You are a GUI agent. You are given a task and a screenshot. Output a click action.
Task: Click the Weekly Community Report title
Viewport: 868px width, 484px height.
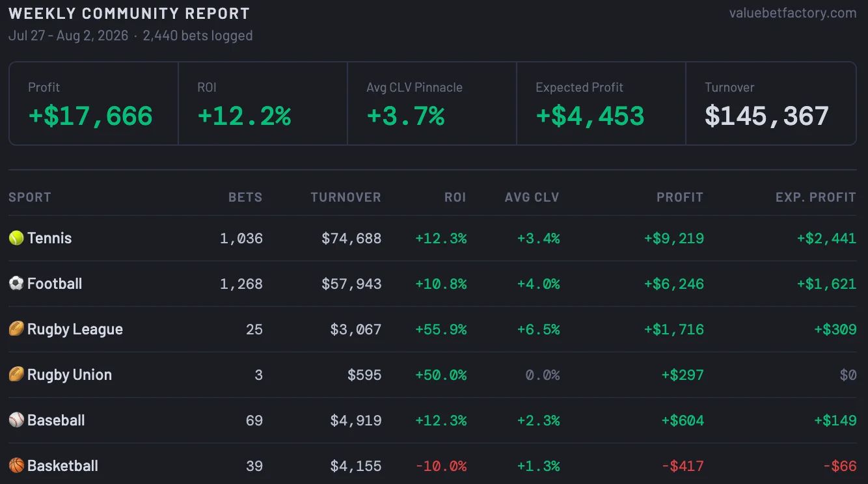(x=129, y=13)
